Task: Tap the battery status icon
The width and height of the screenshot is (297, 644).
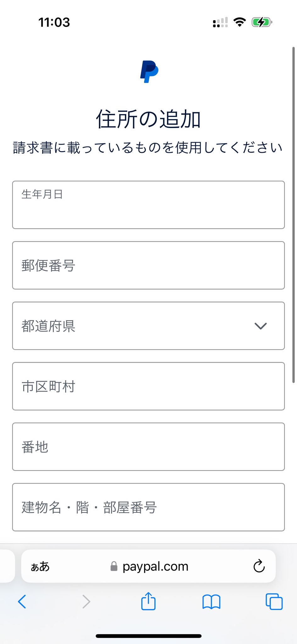Action: (x=262, y=22)
